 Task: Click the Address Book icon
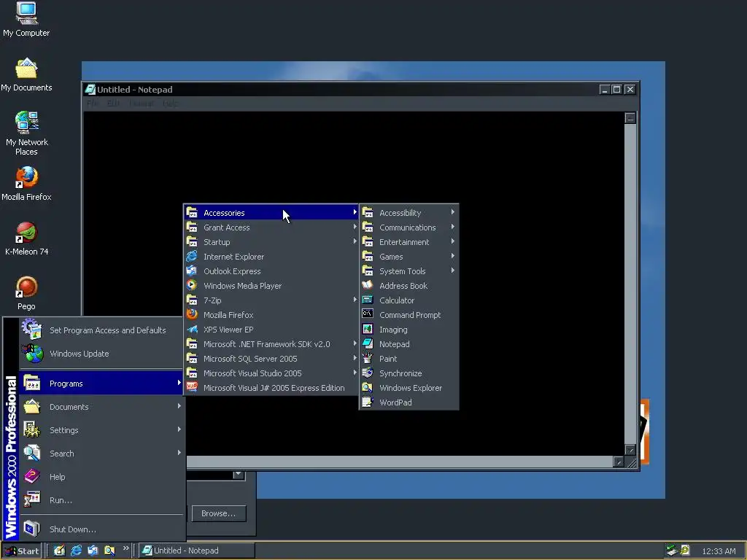(x=368, y=285)
